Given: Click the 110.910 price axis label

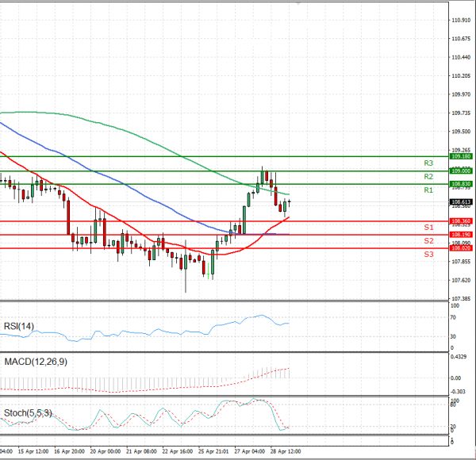Looking at the screenshot, I should [459, 21].
